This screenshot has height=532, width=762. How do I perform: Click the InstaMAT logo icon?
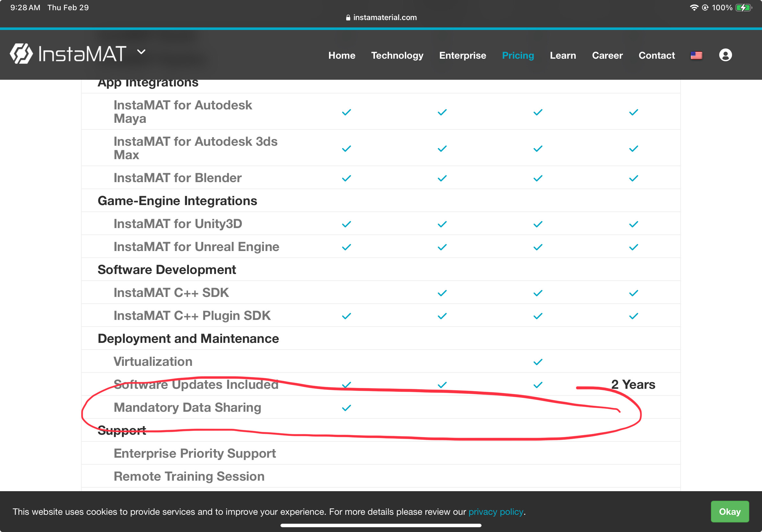click(21, 53)
